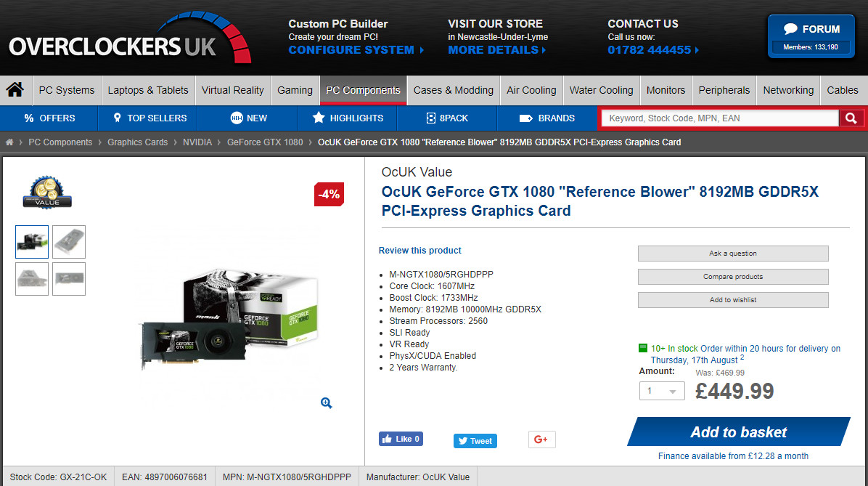Select first thumbnail of card with box

32,242
